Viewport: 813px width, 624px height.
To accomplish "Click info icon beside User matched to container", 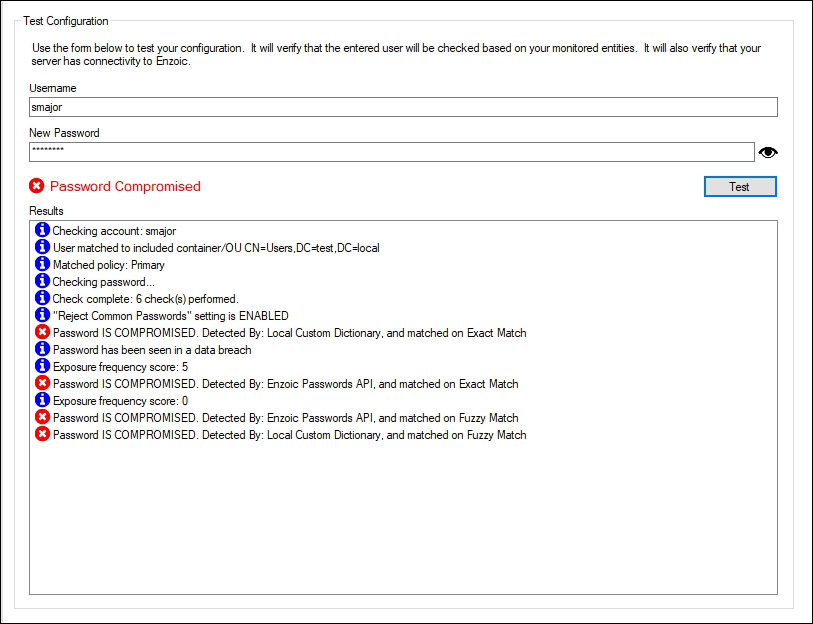I will [42, 248].
